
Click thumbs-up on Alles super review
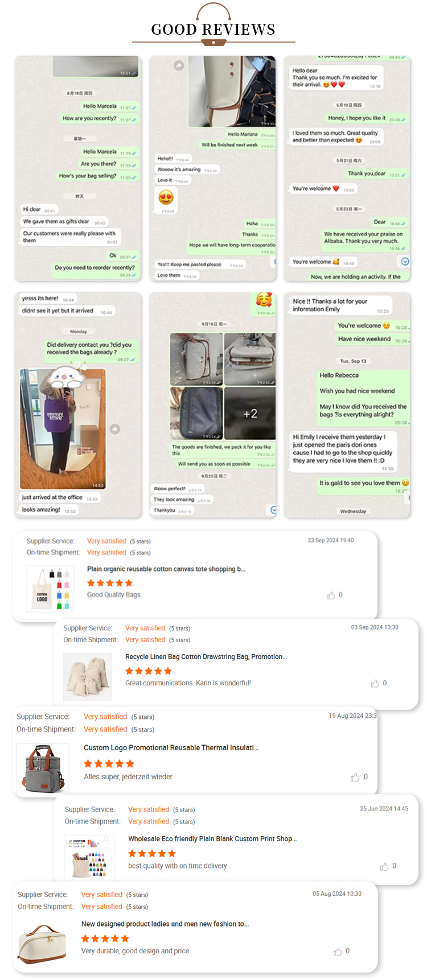click(355, 777)
